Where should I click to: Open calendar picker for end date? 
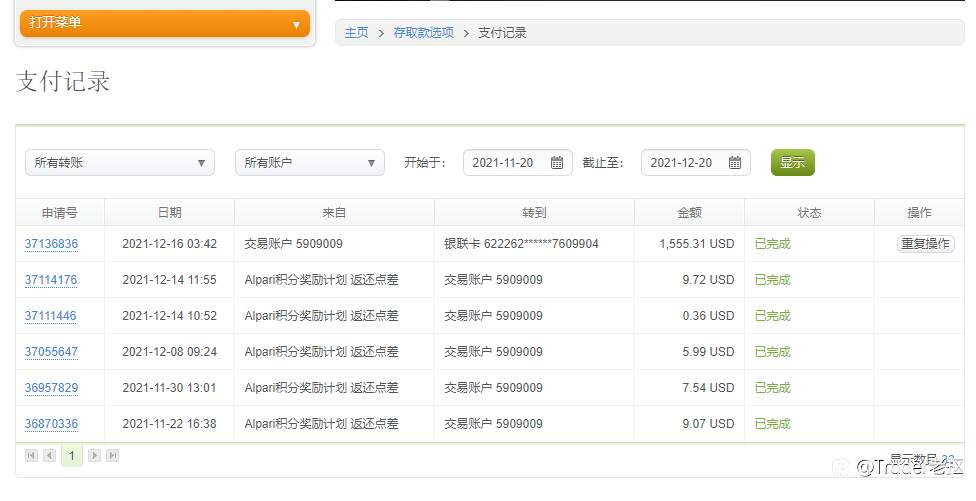734,163
